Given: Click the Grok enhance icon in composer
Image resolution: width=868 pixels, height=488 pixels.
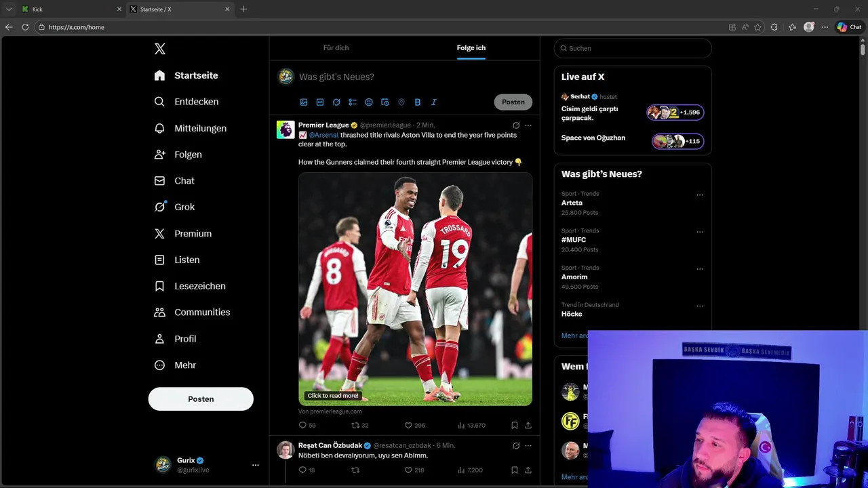Looking at the screenshot, I should [x=336, y=102].
